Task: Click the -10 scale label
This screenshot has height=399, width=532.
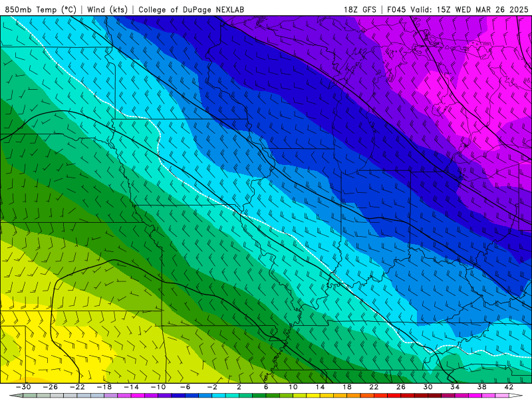Action: point(158,387)
